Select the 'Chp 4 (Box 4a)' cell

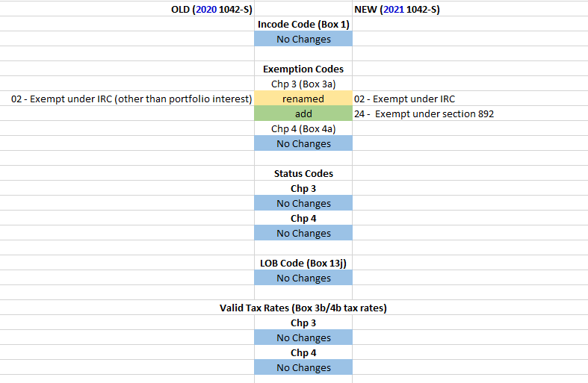click(x=303, y=128)
